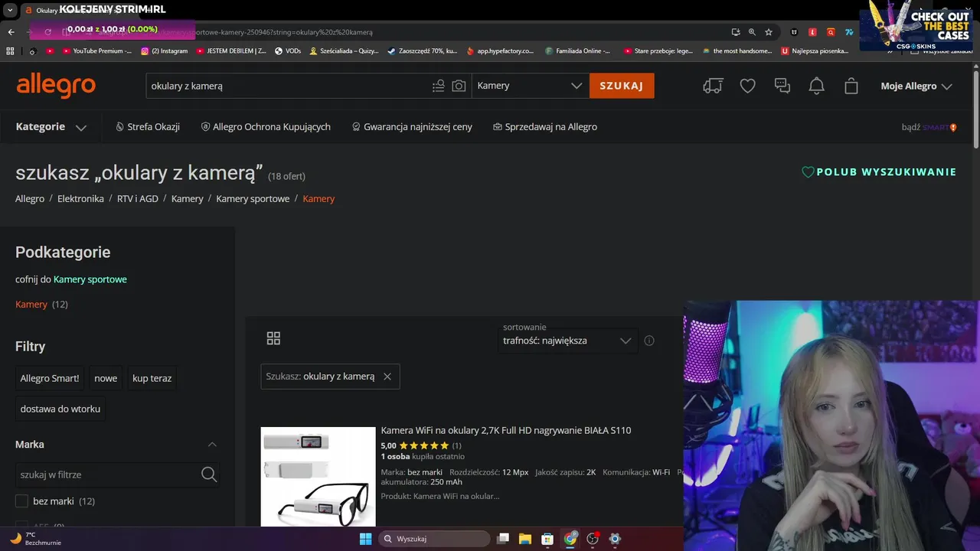Open the 'Kamera WiFi na okulary' product title

point(506,431)
